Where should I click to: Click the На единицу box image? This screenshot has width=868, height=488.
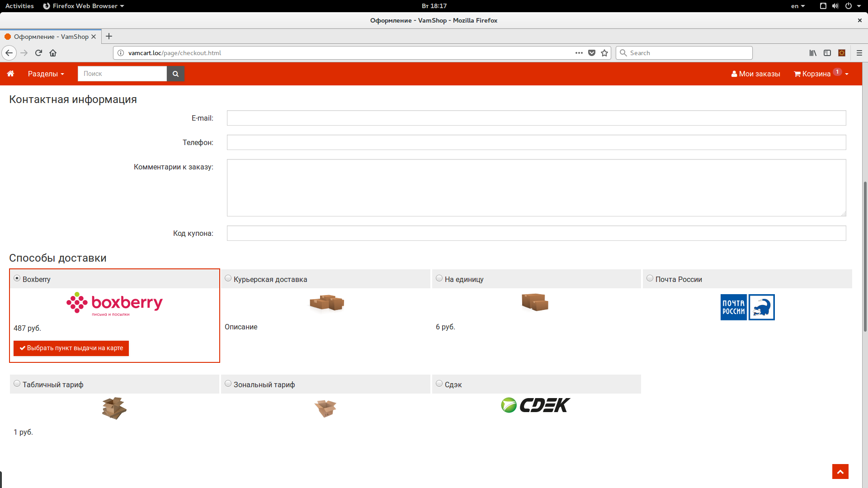(x=535, y=302)
